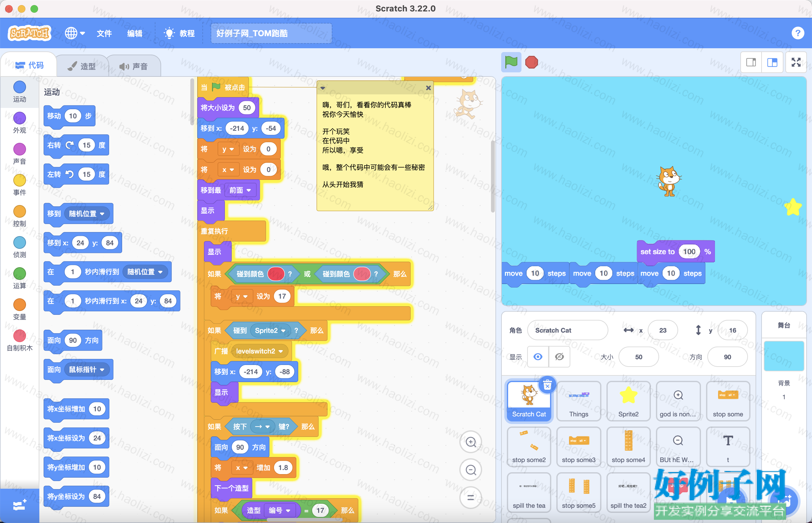Screen dimensions: 812x523
Task: Open levelswitch2 dropdown in 广播 block
Action: click(x=259, y=351)
